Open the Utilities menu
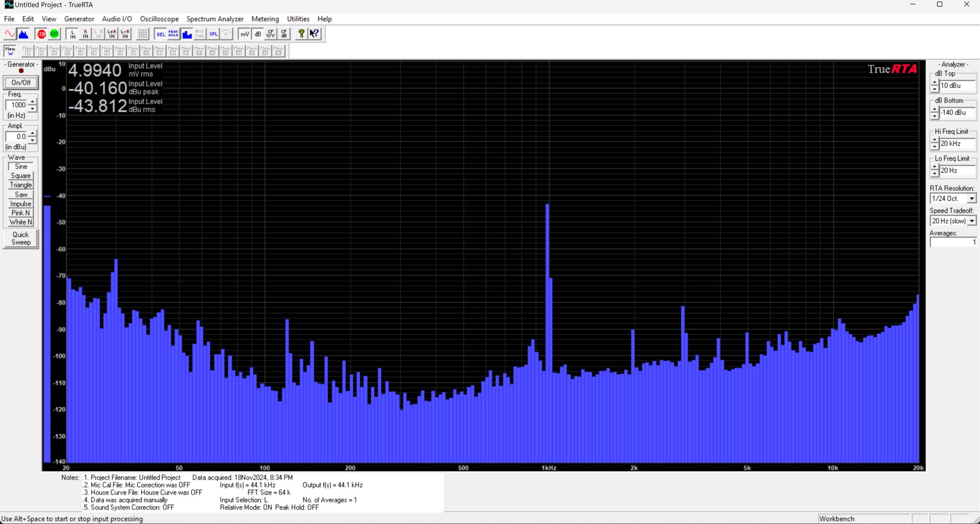The width and height of the screenshot is (980, 524). [x=298, y=19]
